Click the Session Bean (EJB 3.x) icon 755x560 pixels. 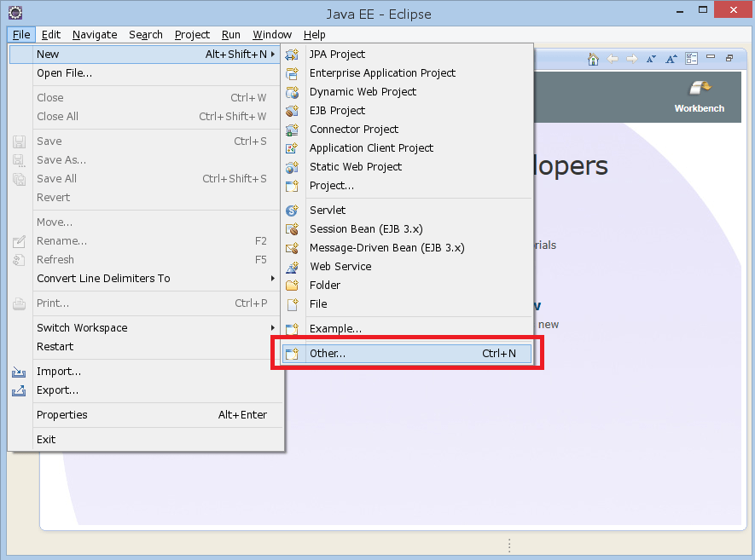292,229
